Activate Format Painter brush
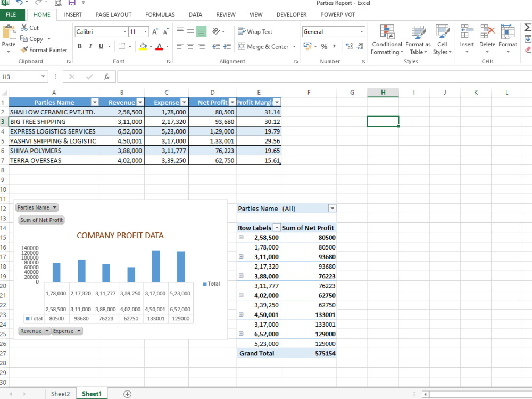 (x=24, y=50)
